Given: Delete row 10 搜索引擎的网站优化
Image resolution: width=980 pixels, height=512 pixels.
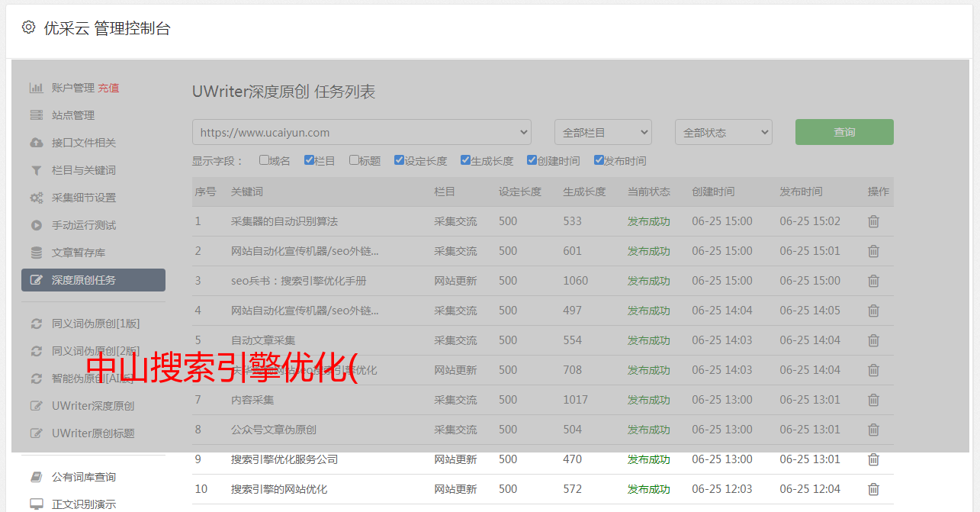Looking at the screenshot, I should pyautogui.click(x=874, y=489).
